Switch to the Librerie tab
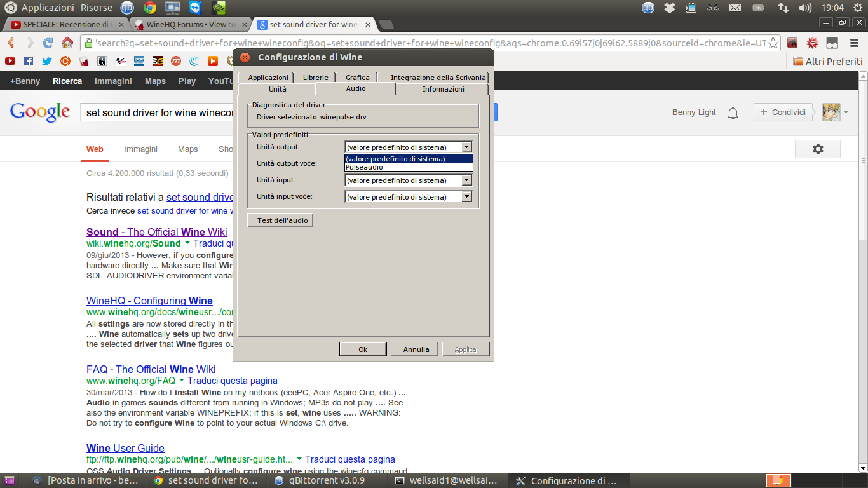868x488 pixels. [316, 78]
